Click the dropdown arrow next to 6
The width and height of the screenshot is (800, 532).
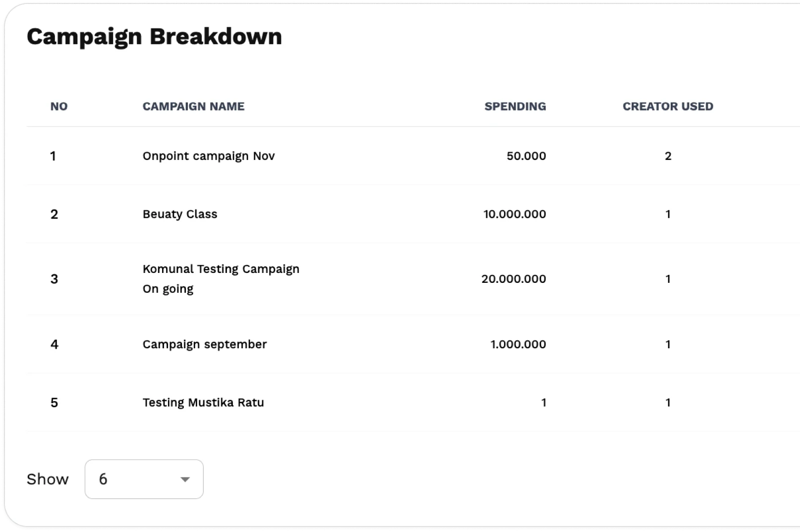tap(185, 479)
